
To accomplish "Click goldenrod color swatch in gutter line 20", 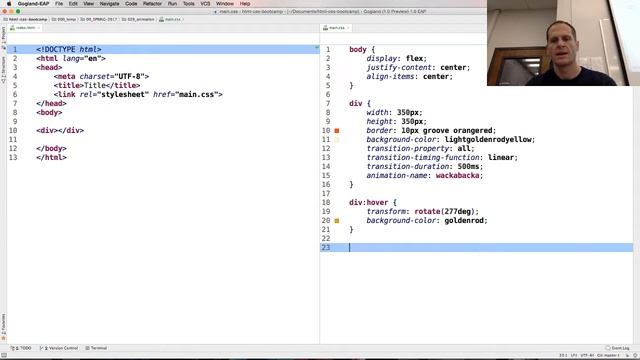I will click(337, 220).
